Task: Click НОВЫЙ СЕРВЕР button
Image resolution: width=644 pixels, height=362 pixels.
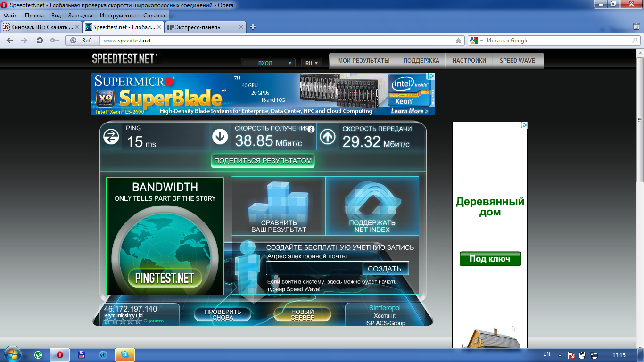Action: [x=302, y=314]
